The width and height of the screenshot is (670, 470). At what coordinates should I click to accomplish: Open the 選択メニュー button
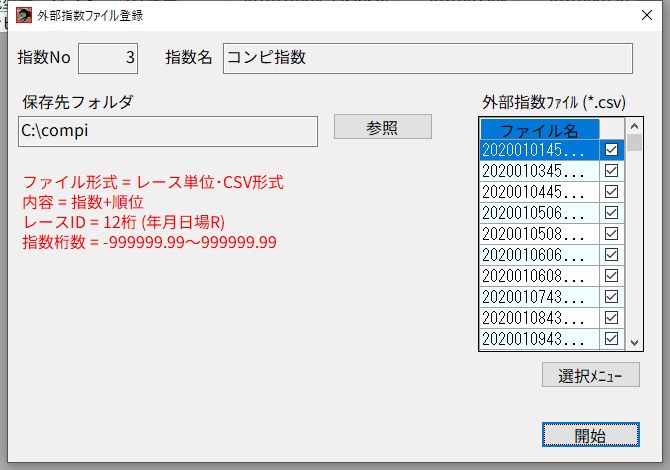[591, 375]
